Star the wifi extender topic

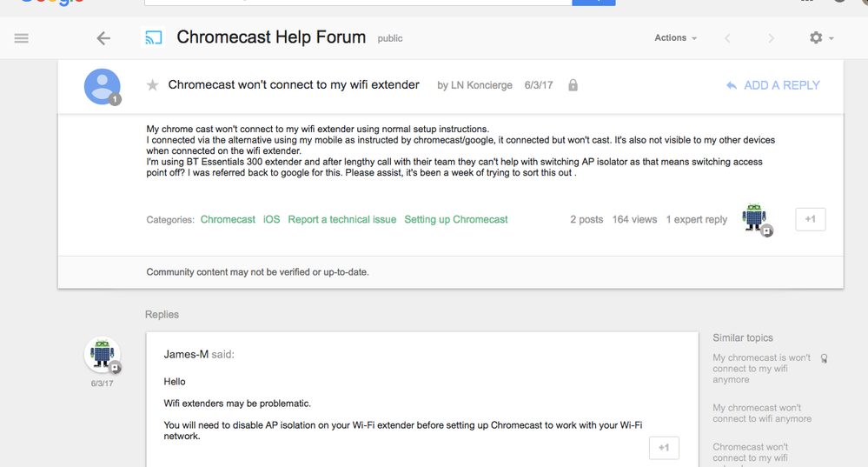[x=153, y=85]
